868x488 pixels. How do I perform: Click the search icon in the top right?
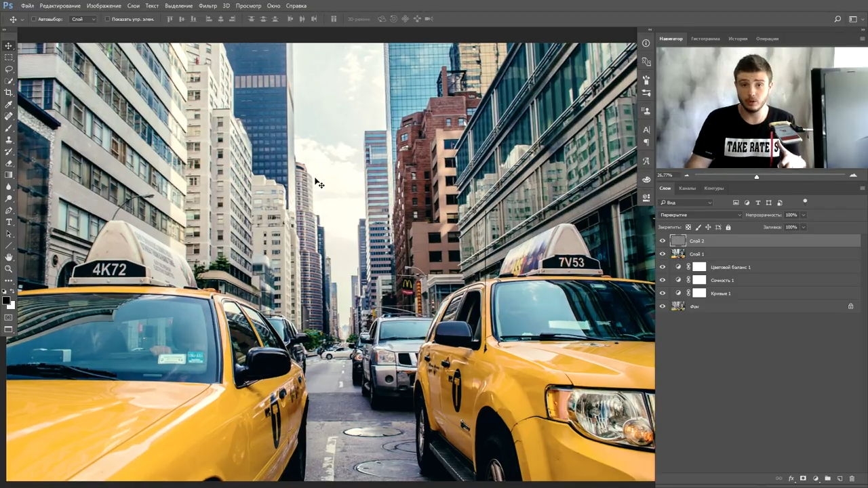pyautogui.click(x=838, y=19)
